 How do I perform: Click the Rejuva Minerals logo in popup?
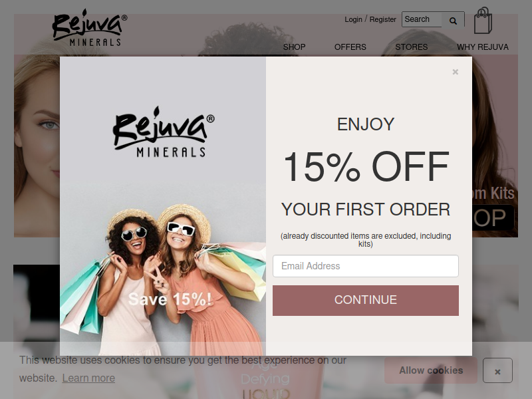coord(164,132)
